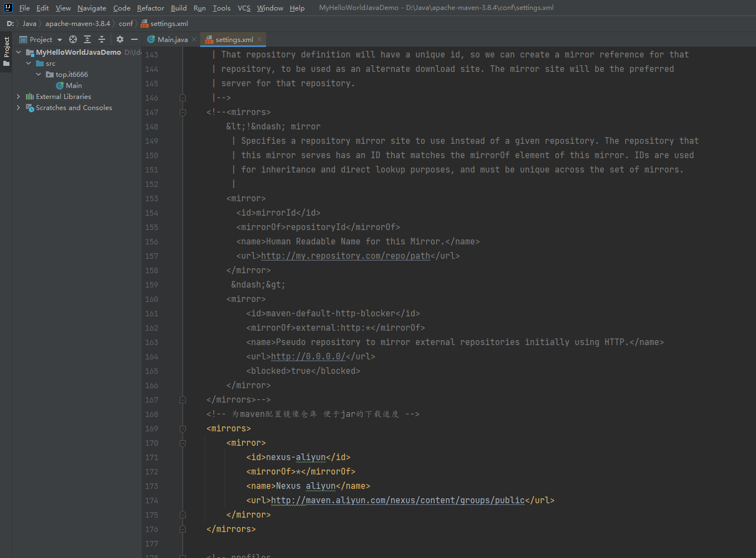Close the settings.xml editor tab

tap(259, 39)
